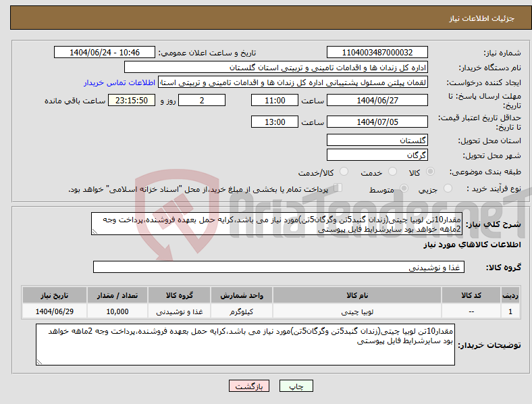Screen dimensions: 532x404
Task: Click the بازگشت (back) button
Action: (x=249, y=386)
